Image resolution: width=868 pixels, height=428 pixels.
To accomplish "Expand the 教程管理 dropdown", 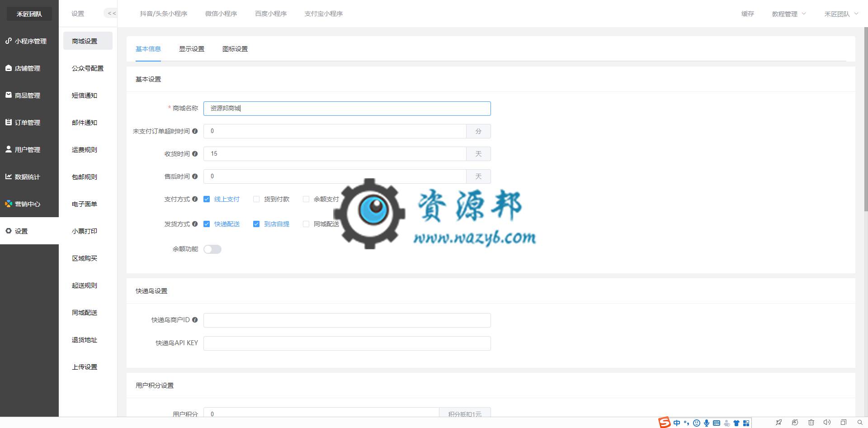I will click(789, 14).
